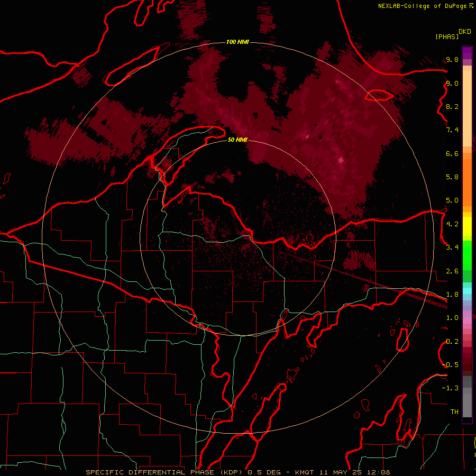Click the 2.6 scale value

point(452,271)
